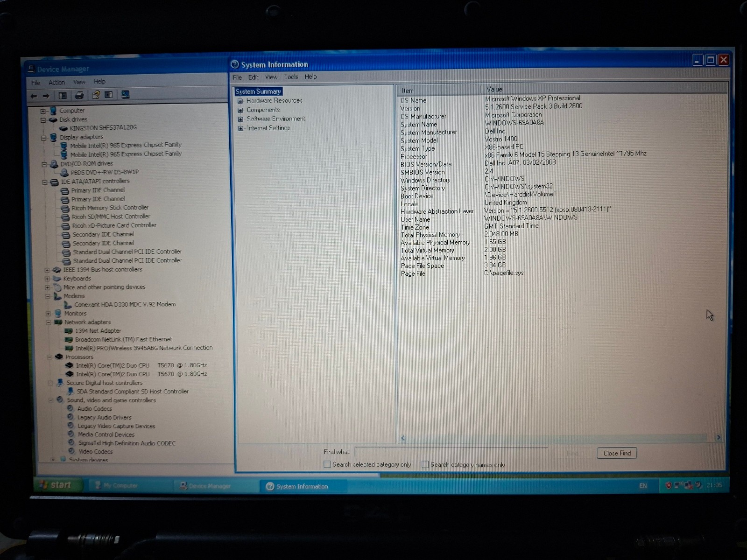Click horizontal scrollbar right arrow in details pane
Image resolution: width=747 pixels, height=560 pixels.
click(x=719, y=437)
